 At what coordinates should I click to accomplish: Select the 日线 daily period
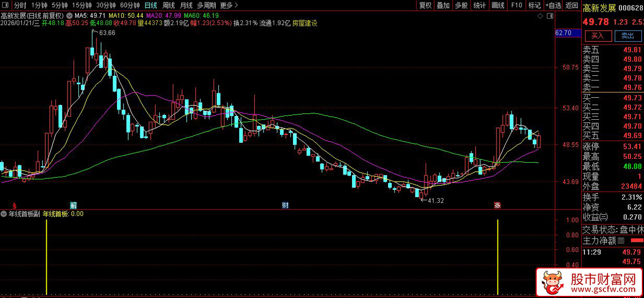click(x=151, y=5)
